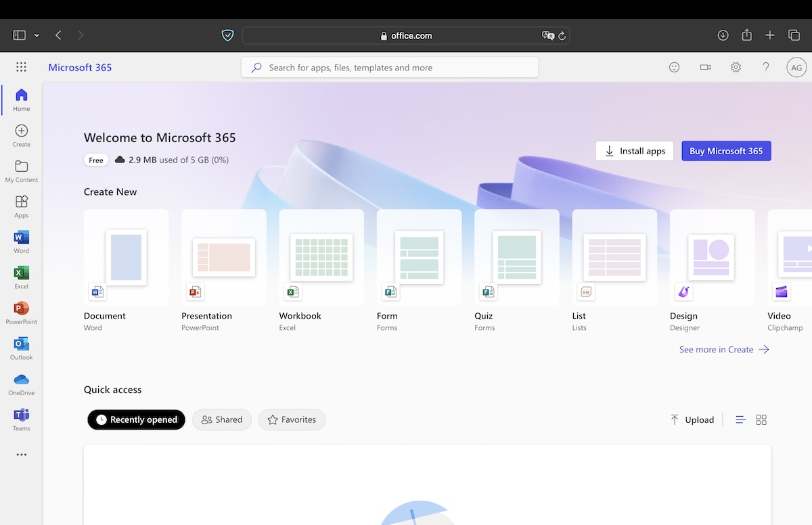Open the feedback smiley icon
The width and height of the screenshot is (812, 525).
coord(674,67)
